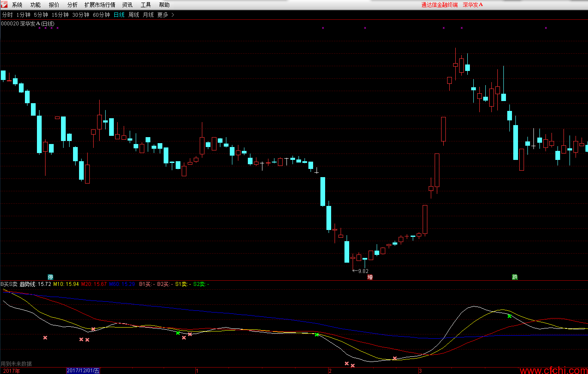Click the 2017年 label on the date axis
588x374 pixels.
pos(11,371)
